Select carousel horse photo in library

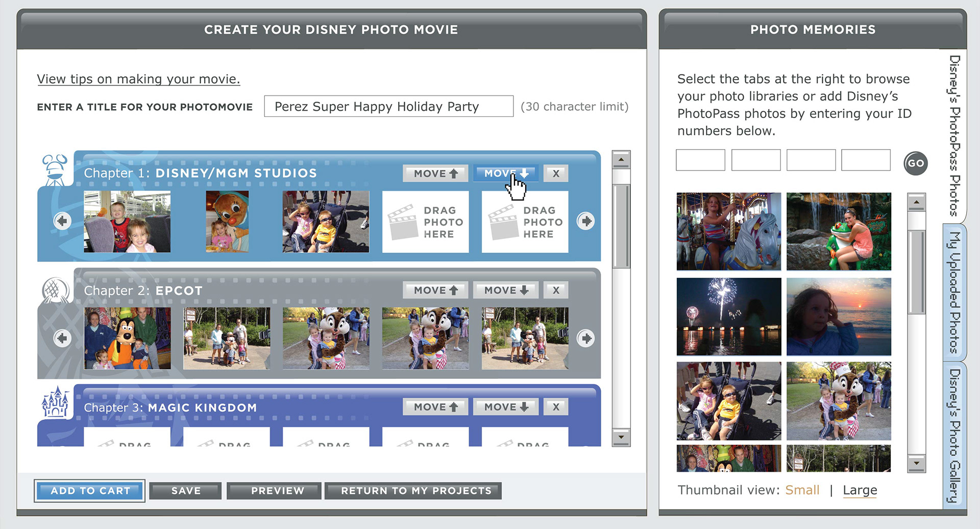point(729,231)
